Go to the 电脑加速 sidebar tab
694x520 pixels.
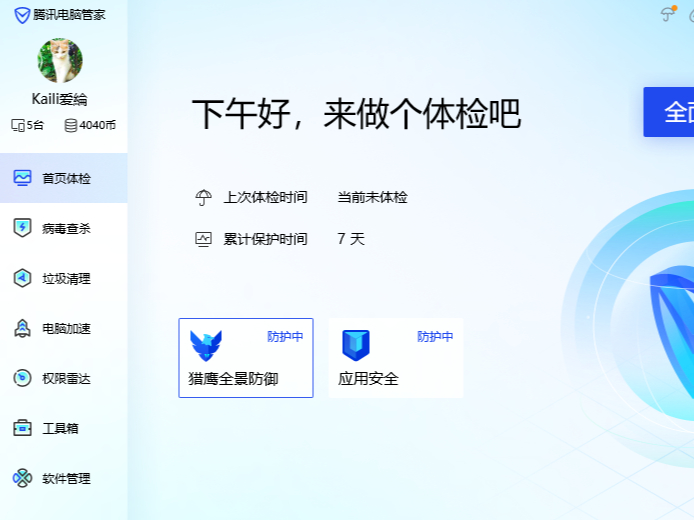click(x=64, y=328)
